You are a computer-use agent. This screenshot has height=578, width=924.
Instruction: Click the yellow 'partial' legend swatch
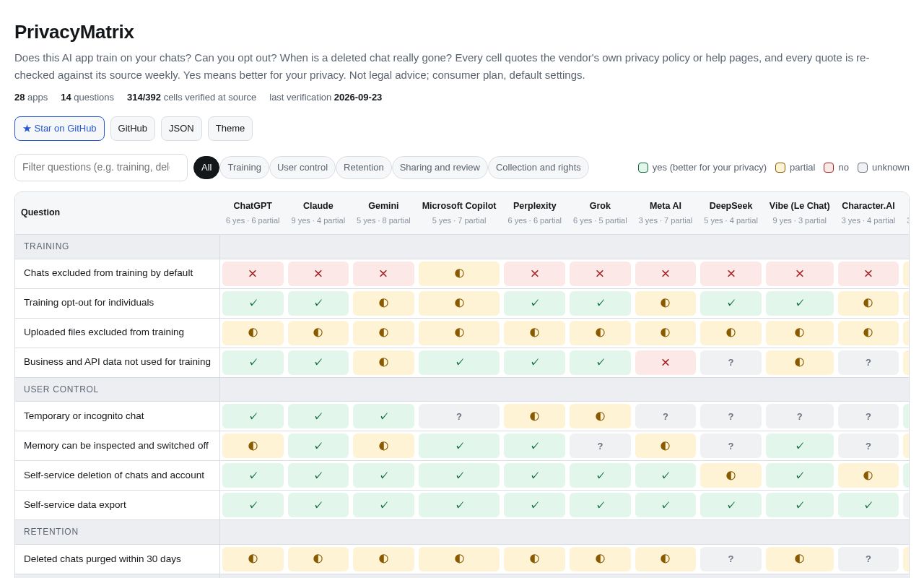(780, 168)
